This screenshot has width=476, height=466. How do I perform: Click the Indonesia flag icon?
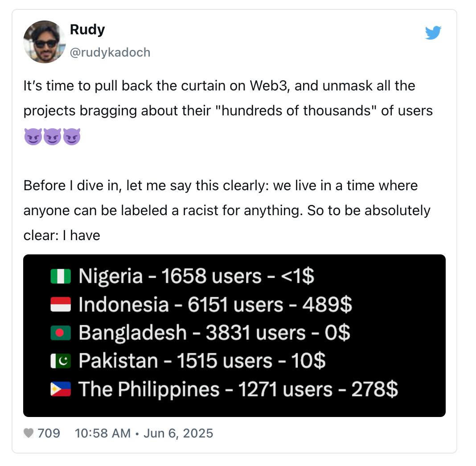[x=61, y=305]
